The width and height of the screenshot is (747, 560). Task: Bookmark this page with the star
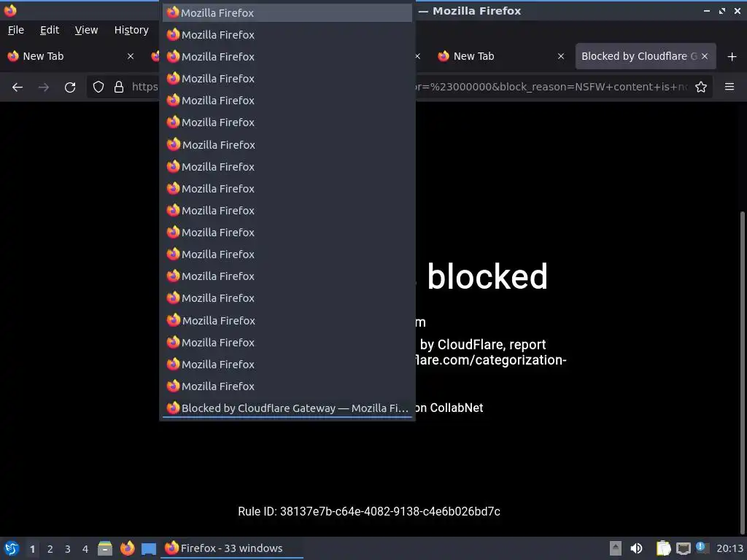pyautogui.click(x=701, y=87)
